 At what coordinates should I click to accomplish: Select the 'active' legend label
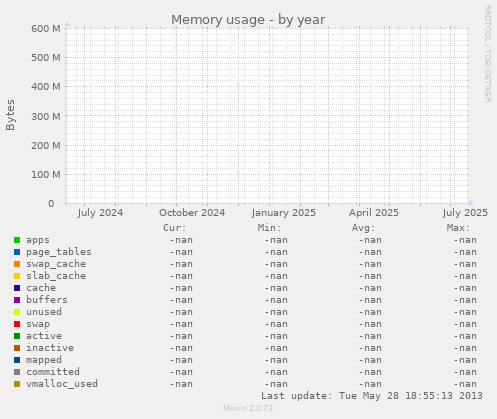pyautogui.click(x=44, y=336)
